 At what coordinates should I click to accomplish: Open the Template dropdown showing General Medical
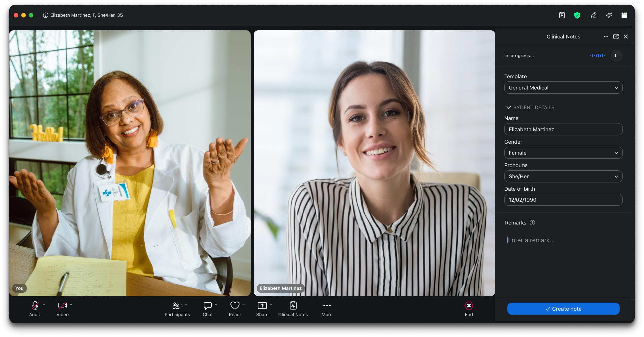pyautogui.click(x=563, y=88)
